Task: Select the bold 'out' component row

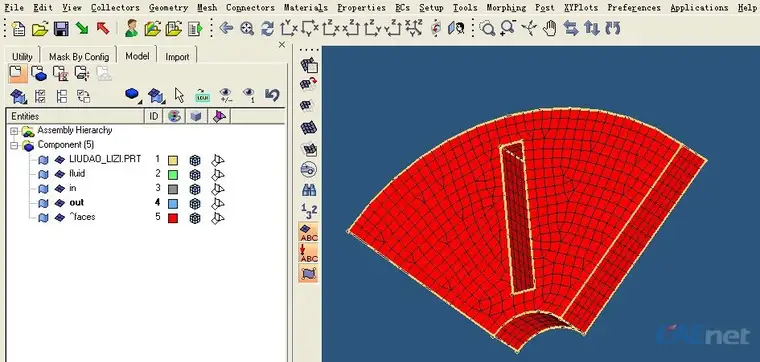Action: [77, 203]
